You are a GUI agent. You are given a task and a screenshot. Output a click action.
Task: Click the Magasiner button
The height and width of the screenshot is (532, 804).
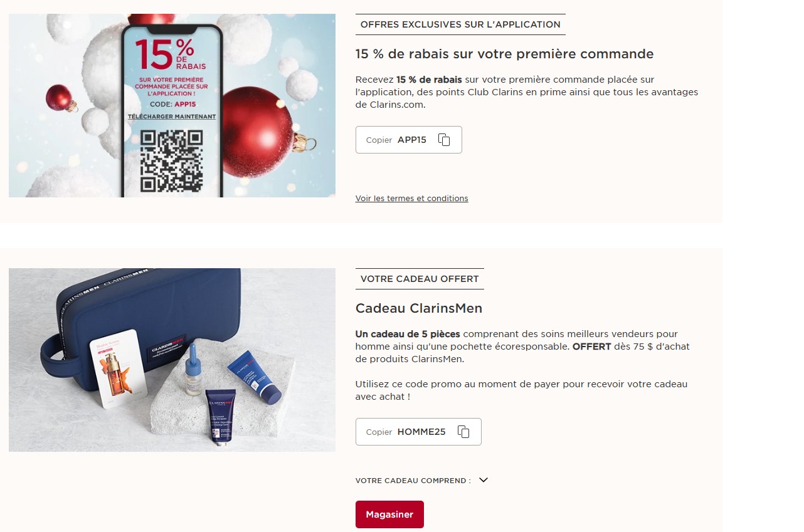[389, 514]
